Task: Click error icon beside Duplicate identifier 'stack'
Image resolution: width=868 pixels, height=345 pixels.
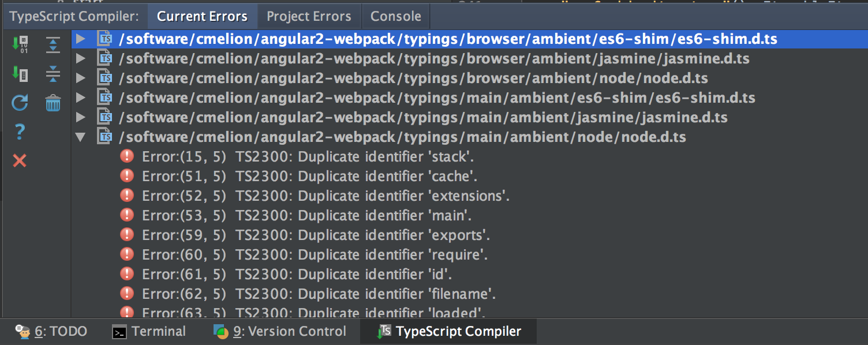Action: click(x=127, y=156)
